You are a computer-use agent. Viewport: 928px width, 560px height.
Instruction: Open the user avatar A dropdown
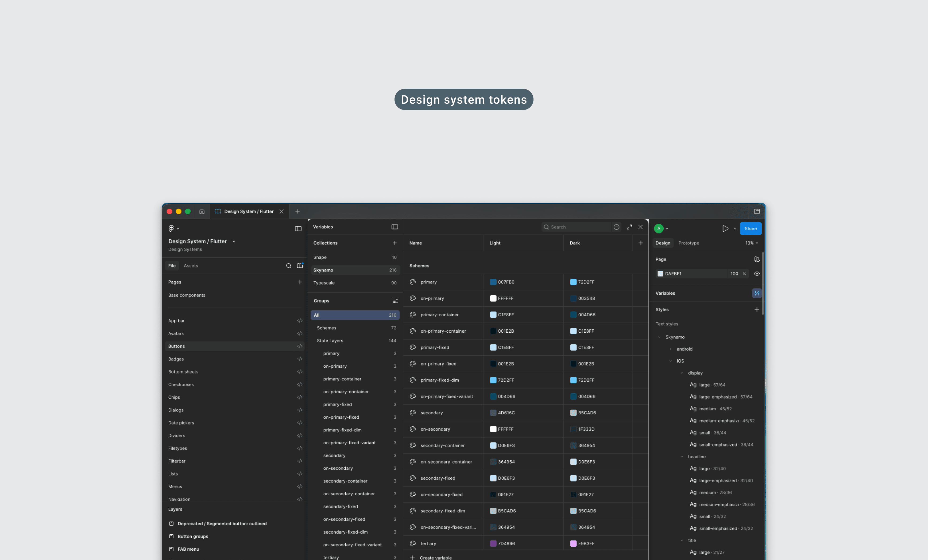(661, 229)
